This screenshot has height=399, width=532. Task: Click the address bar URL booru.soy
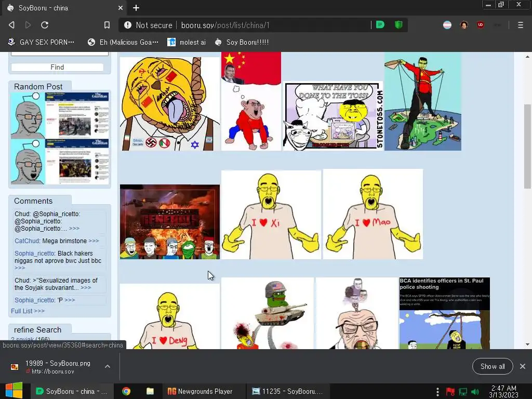click(x=225, y=25)
